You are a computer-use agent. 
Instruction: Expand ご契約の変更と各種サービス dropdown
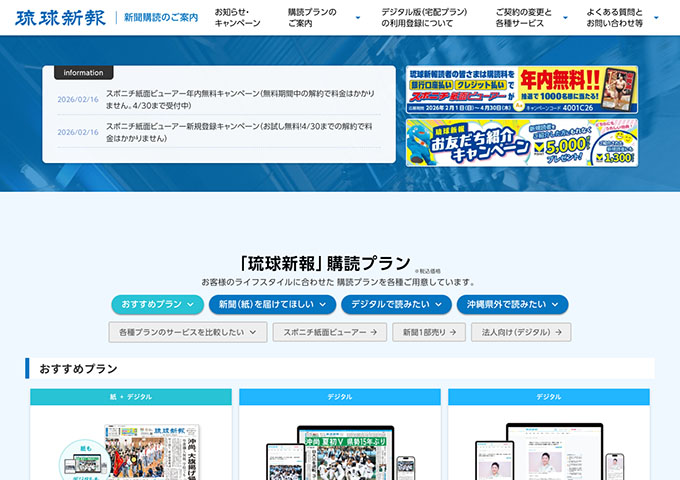(545, 17)
